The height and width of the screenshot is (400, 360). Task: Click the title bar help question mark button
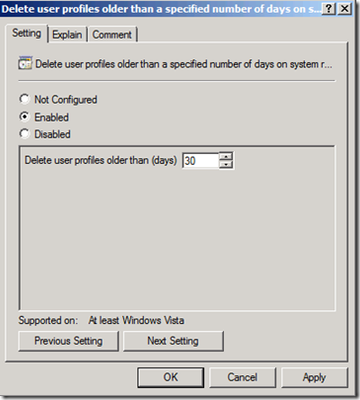[329, 8]
